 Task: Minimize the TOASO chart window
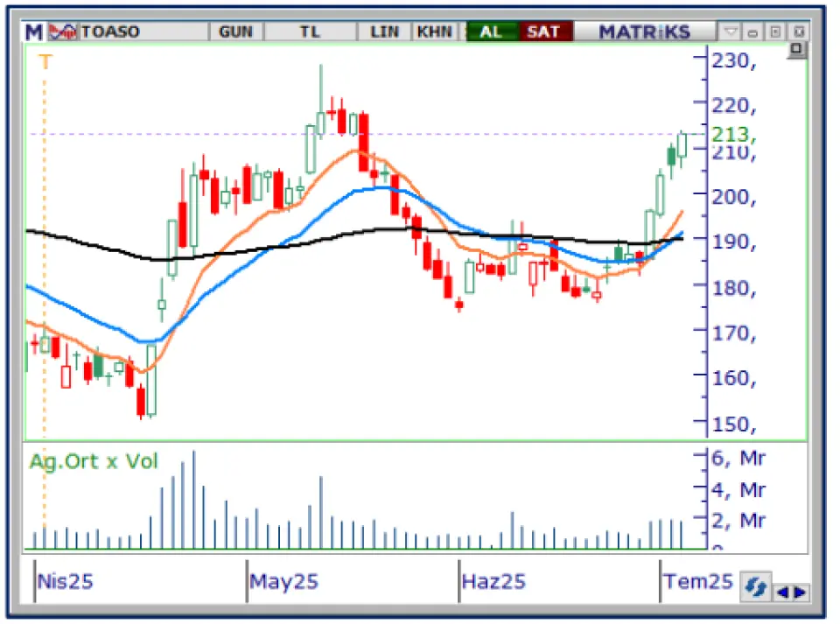(x=752, y=32)
